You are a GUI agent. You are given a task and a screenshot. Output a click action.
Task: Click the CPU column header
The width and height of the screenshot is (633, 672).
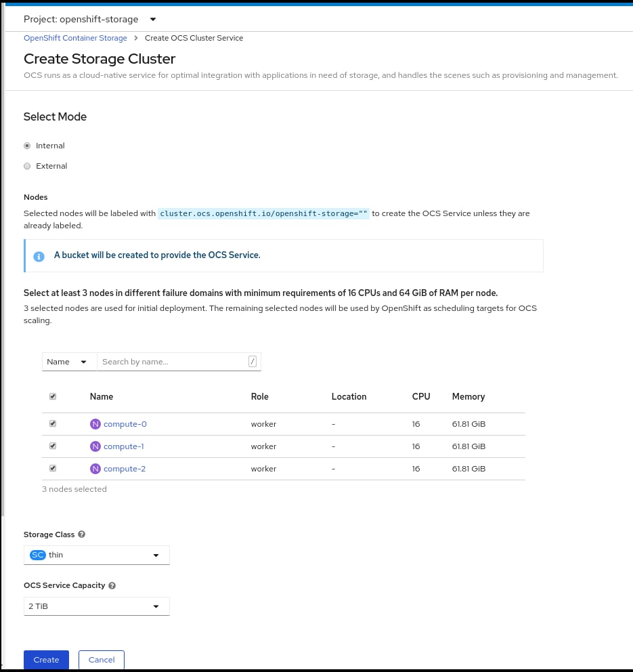tap(421, 396)
